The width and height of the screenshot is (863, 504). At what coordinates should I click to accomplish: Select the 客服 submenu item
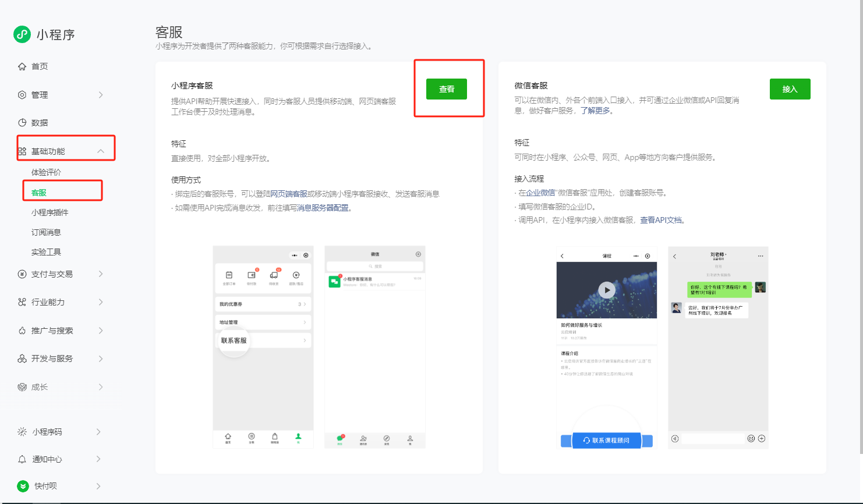39,193
